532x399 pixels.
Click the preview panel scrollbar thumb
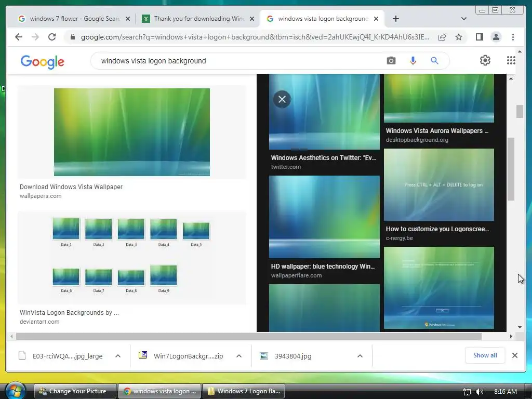pyautogui.click(x=511, y=169)
